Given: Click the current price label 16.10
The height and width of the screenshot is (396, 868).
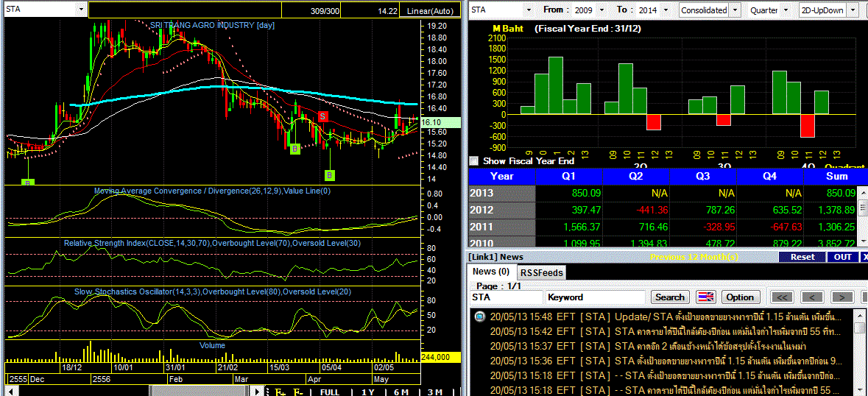Looking at the screenshot, I should click(441, 123).
